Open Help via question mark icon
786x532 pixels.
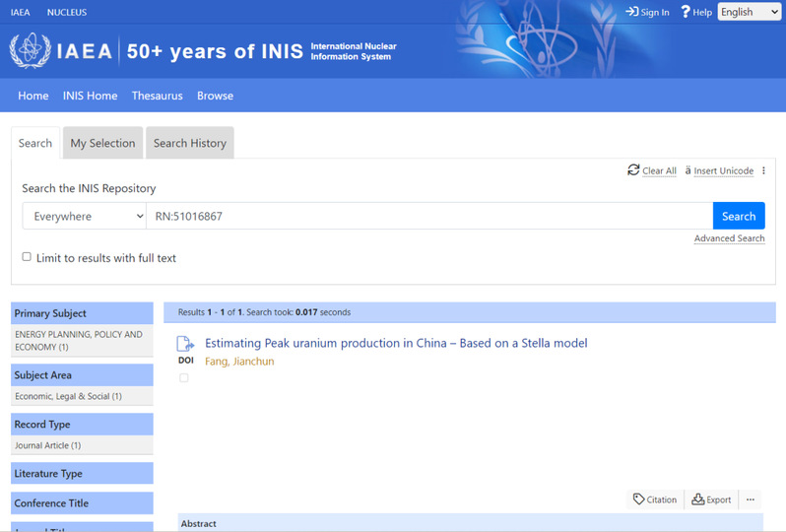686,12
